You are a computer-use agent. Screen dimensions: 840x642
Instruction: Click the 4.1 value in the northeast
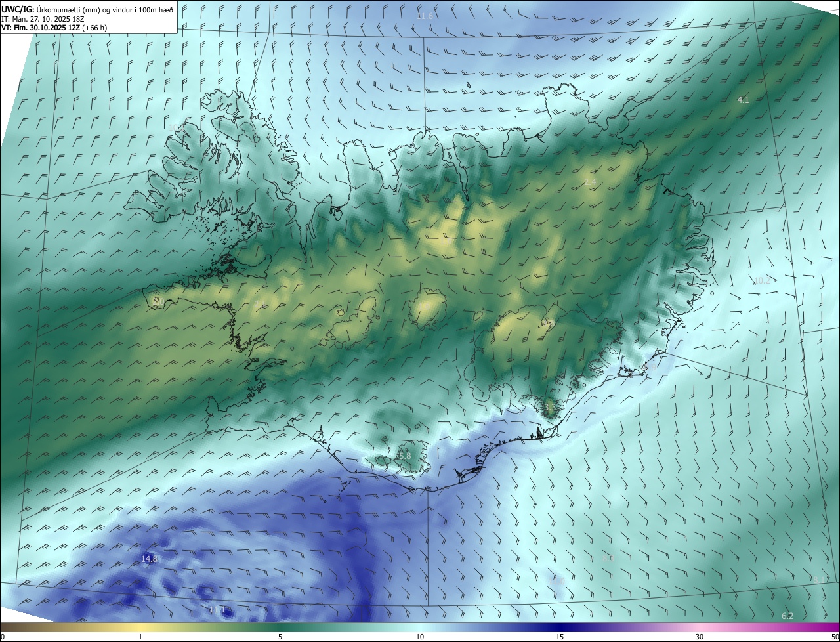pyautogui.click(x=743, y=100)
